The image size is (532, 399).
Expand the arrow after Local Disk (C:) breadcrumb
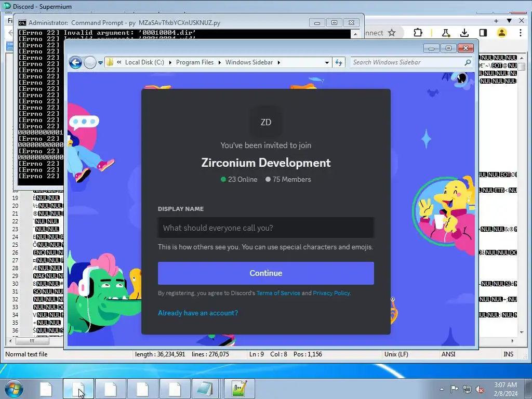pyautogui.click(x=170, y=62)
